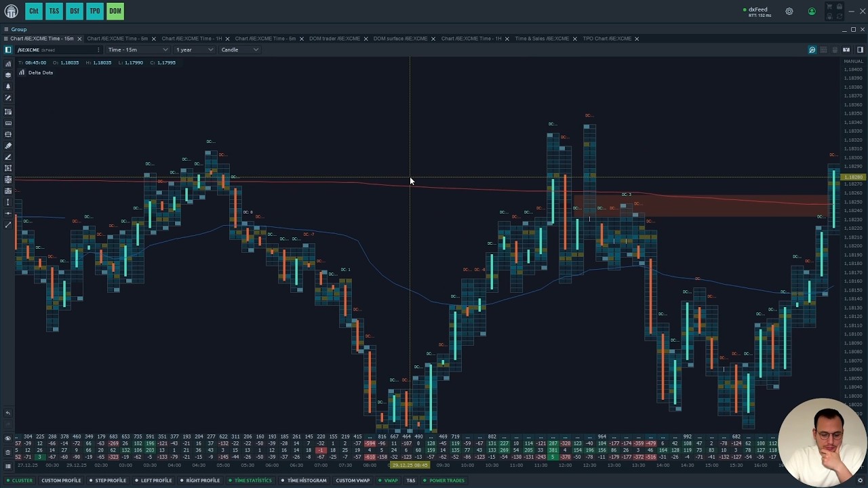
Task: Click the mouse icon in chart toolbar
Action: coord(835,49)
